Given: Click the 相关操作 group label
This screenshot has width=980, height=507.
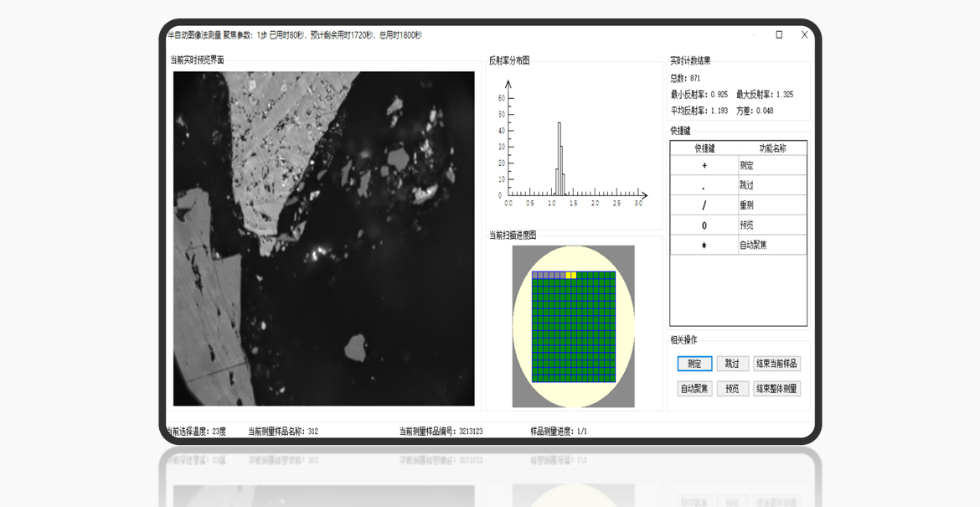Looking at the screenshot, I should (x=683, y=340).
